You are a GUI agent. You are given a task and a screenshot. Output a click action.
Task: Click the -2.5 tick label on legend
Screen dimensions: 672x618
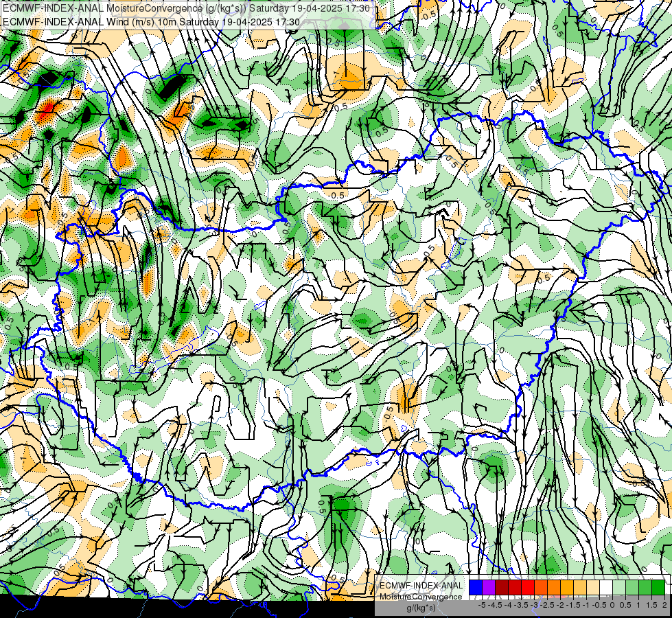pyautogui.click(x=547, y=605)
